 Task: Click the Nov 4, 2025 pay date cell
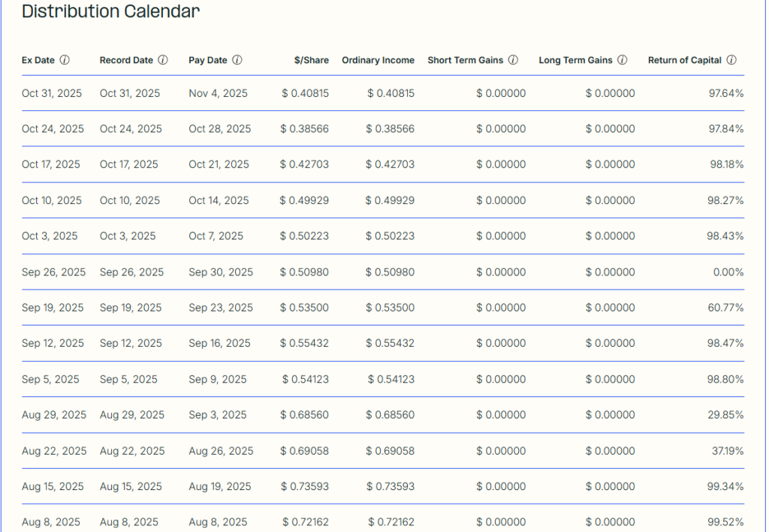pos(218,94)
